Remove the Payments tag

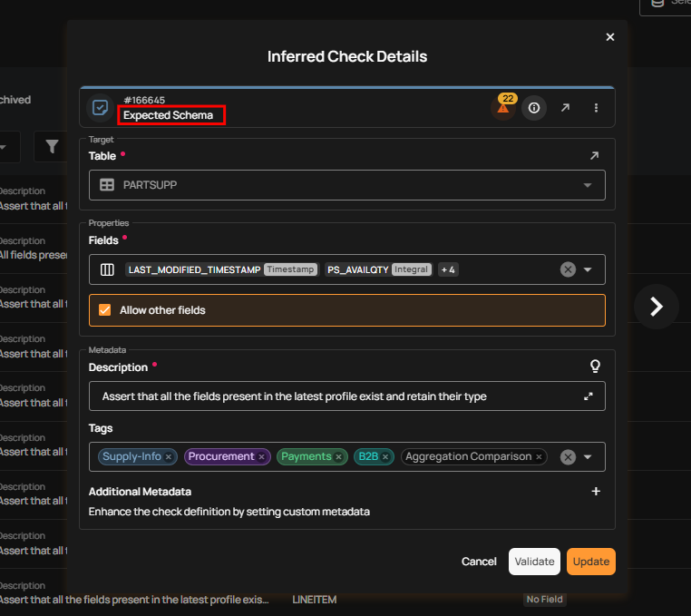pos(338,457)
